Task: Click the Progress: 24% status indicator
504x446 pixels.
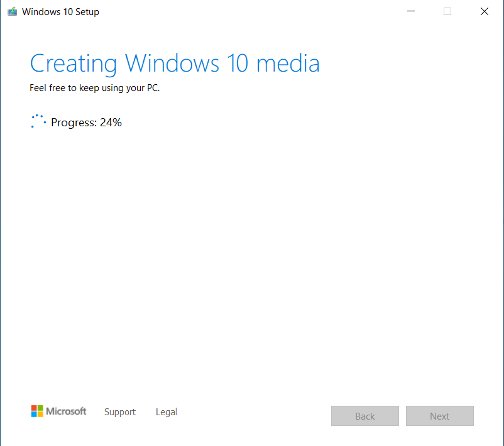Action: tap(86, 122)
